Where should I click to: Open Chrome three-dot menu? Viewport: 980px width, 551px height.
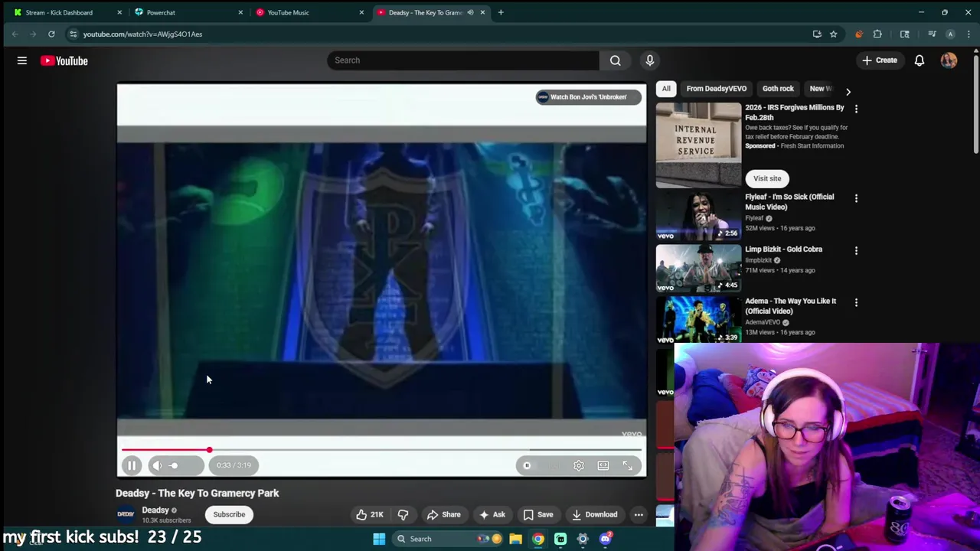(969, 34)
